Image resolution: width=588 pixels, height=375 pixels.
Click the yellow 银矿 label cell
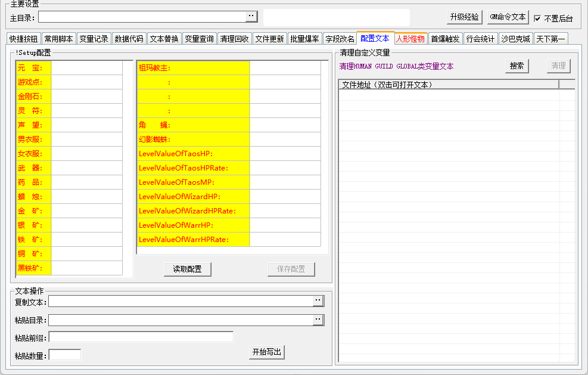pos(34,225)
